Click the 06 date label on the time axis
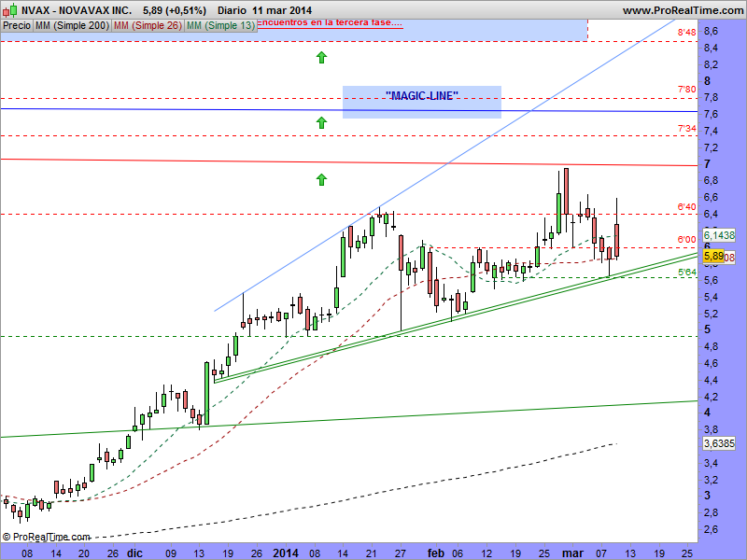The width and height of the screenshot is (747, 560). (458, 553)
